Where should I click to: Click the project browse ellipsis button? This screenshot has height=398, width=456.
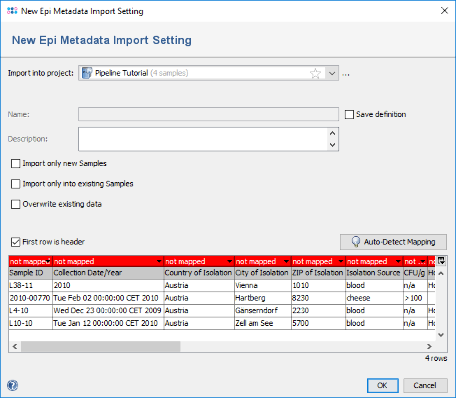(x=346, y=74)
